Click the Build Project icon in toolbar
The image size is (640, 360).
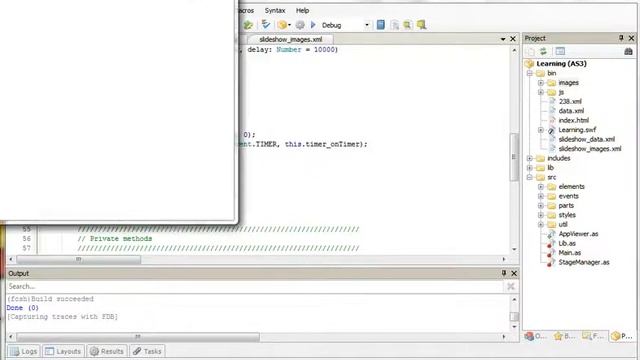[282, 25]
